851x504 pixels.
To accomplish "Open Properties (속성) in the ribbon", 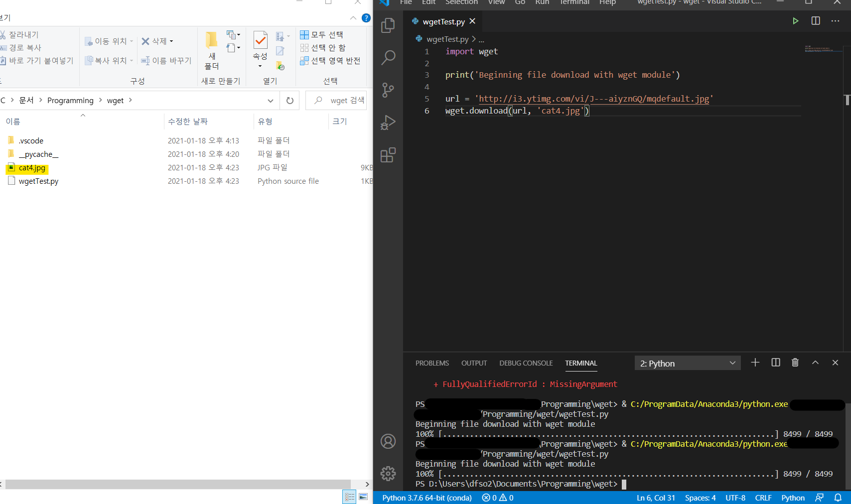I will (x=260, y=50).
